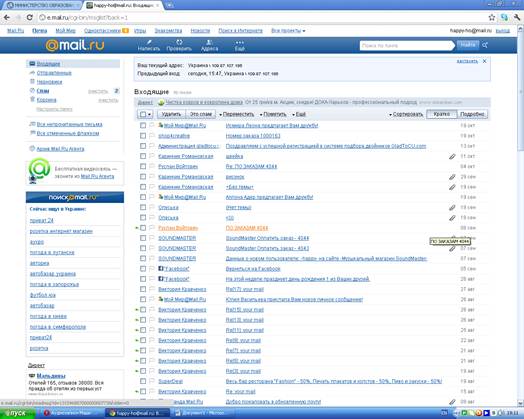
Task: Open Все непрочитанные письма link
Action: click(70, 124)
